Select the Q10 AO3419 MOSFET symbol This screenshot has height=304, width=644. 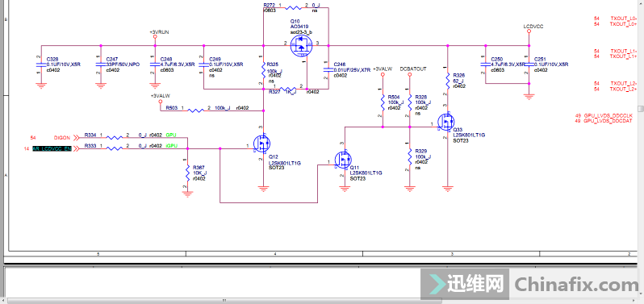tap(301, 45)
